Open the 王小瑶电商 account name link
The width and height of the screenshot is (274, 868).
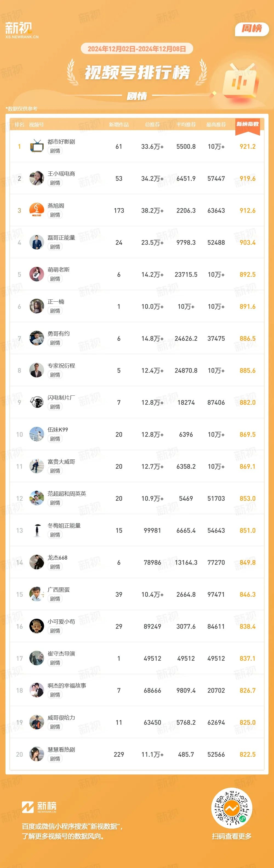point(61,174)
